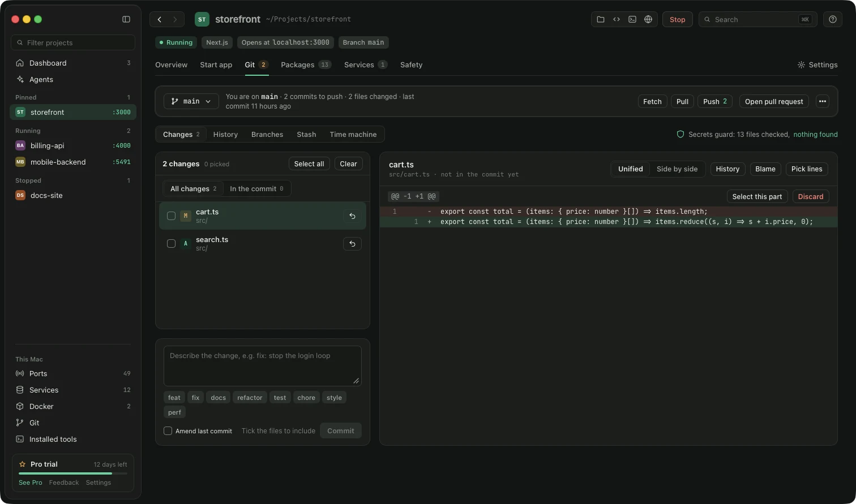Image resolution: width=856 pixels, height=504 pixels.
Task: Open terminal icon in top toolbar
Action: 632,19
